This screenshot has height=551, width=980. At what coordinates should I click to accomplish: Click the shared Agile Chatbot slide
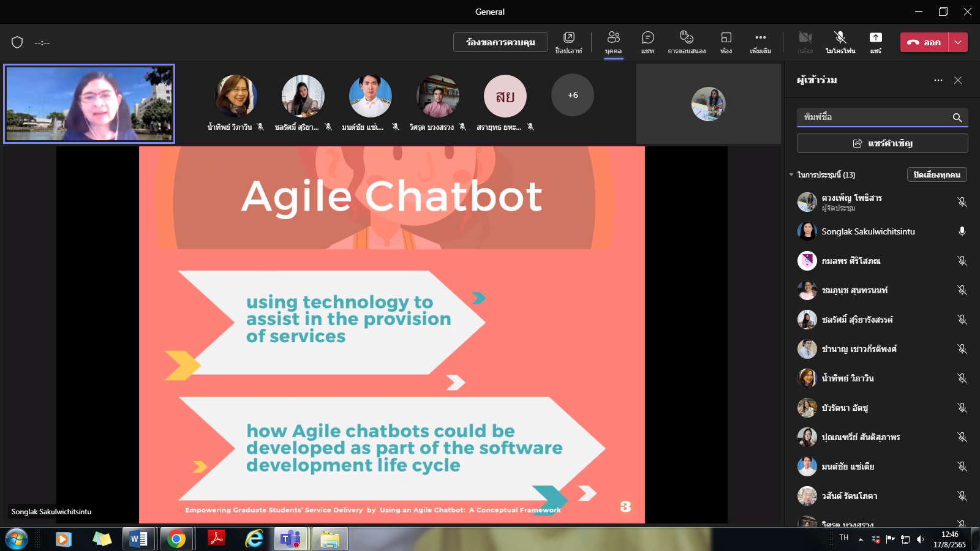click(x=392, y=335)
